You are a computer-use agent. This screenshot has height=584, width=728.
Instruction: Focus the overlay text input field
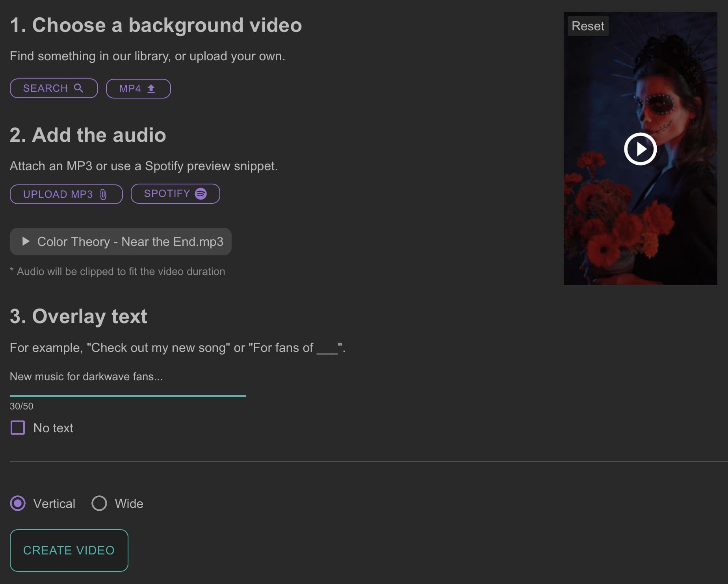(128, 377)
